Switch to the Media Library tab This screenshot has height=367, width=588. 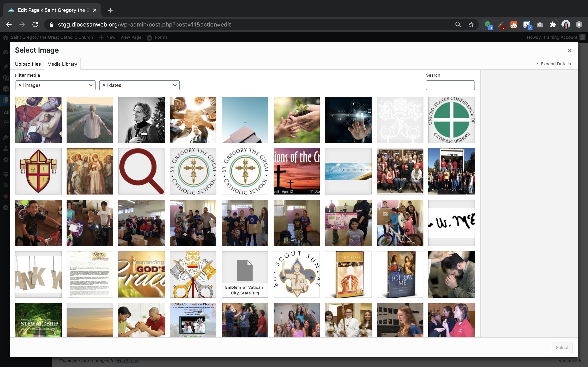pyautogui.click(x=62, y=64)
